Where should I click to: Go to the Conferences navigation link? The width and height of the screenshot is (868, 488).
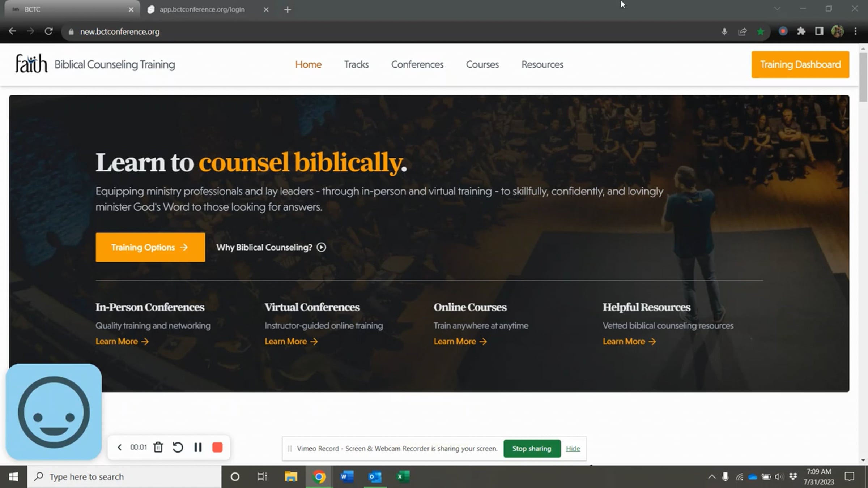click(x=417, y=64)
